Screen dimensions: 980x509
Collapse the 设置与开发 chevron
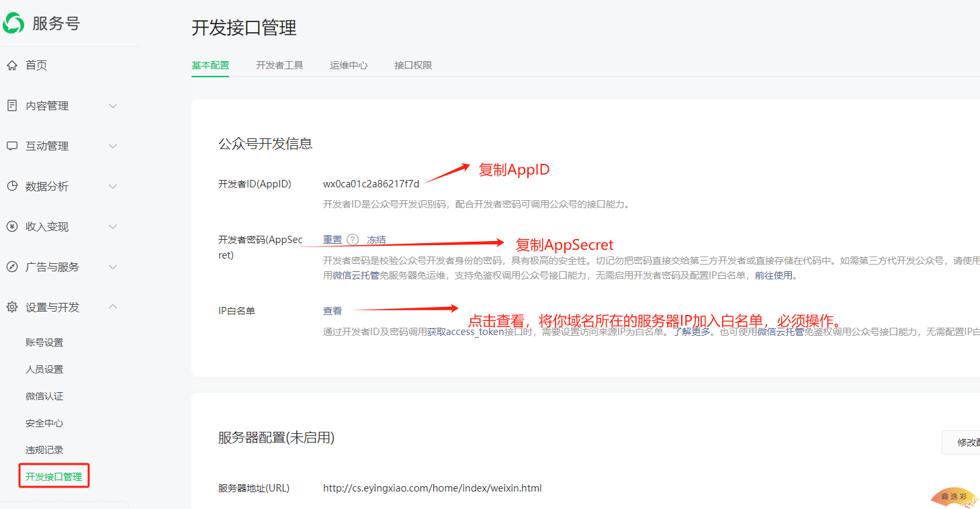[113, 306]
